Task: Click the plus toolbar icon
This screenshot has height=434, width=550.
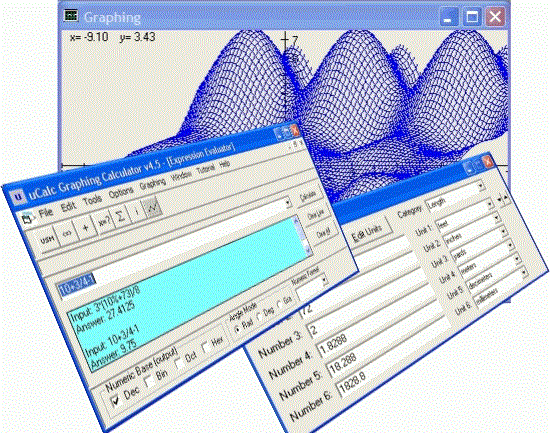Action: [85, 228]
